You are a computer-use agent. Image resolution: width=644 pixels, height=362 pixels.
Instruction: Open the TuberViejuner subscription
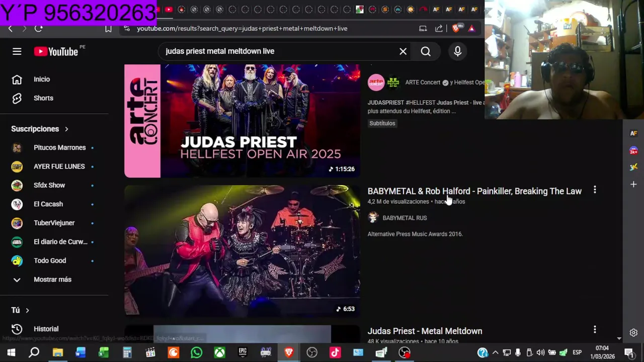click(x=54, y=223)
